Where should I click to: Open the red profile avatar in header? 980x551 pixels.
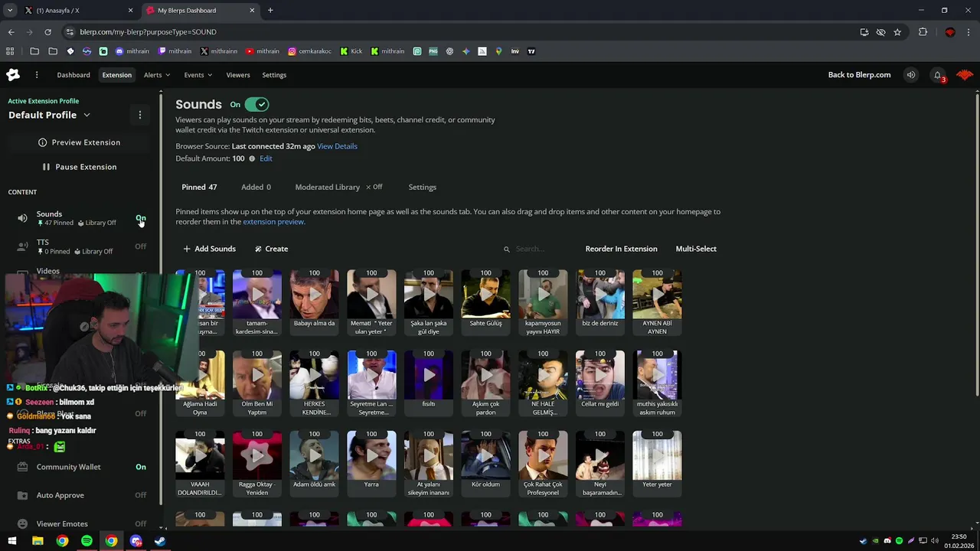(964, 75)
